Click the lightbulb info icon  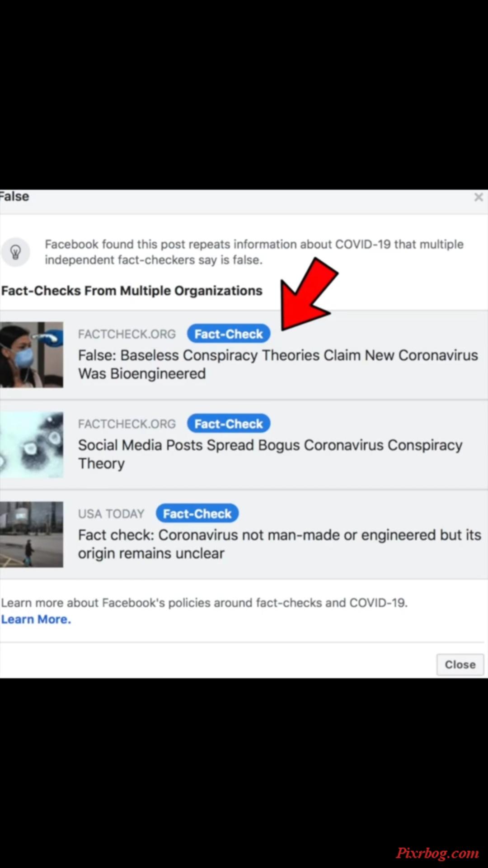tap(15, 252)
